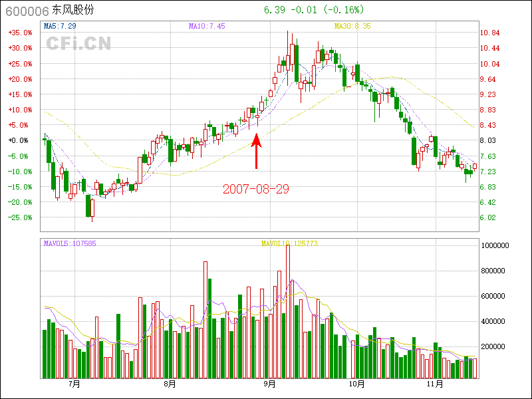The width and height of the screenshot is (532, 399).
Task: Select the MA30:8.35 indicator label
Action: click(x=352, y=26)
